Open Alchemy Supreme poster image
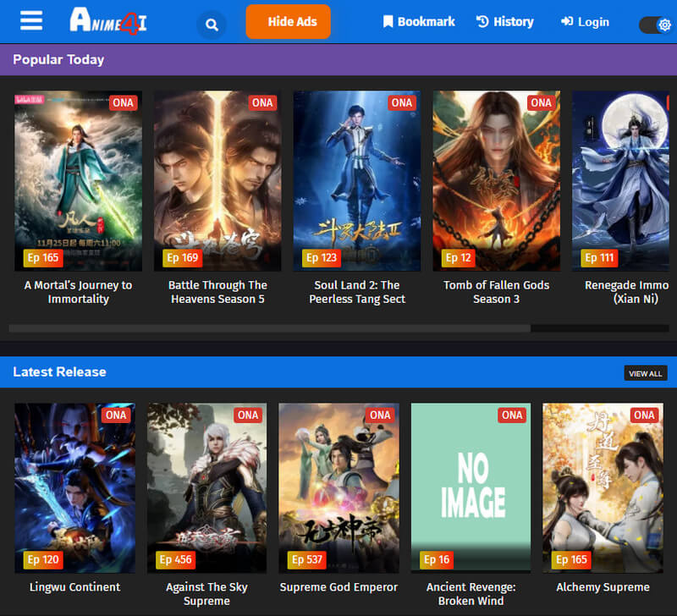 pyautogui.click(x=603, y=487)
